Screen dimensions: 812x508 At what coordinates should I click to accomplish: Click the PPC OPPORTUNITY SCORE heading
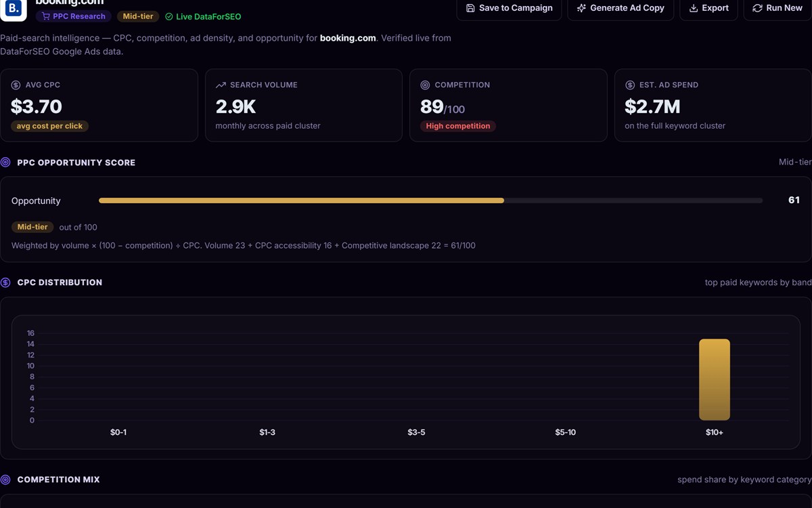click(x=76, y=163)
